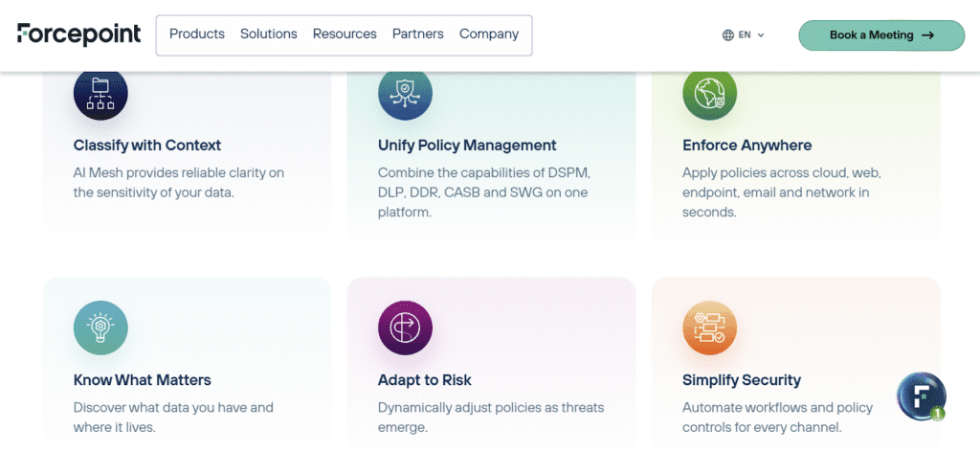The width and height of the screenshot is (980, 452).
Task: Expand the Partners navigation menu
Action: pyautogui.click(x=418, y=34)
